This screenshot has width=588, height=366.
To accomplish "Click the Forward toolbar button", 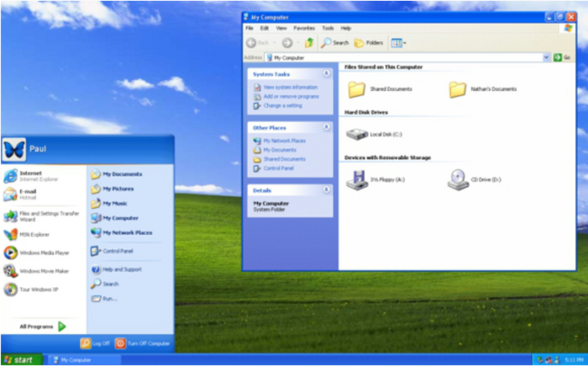I will 287,42.
